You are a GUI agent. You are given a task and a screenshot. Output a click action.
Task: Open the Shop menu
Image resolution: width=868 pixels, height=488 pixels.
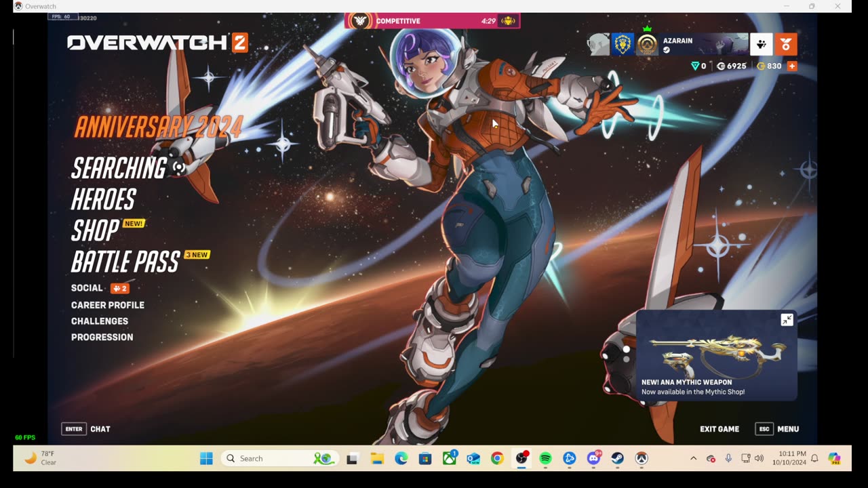pyautogui.click(x=95, y=231)
